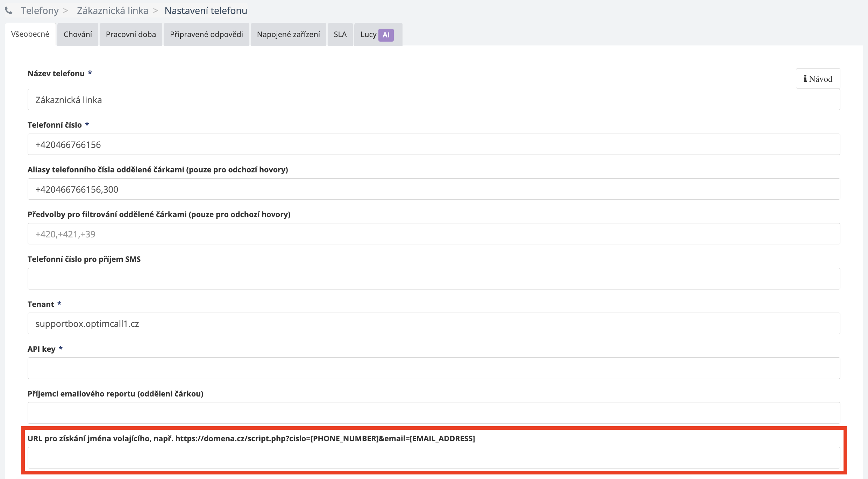Click the purple AI badge on Lucy tab
The width and height of the screenshot is (868, 479).
point(386,35)
